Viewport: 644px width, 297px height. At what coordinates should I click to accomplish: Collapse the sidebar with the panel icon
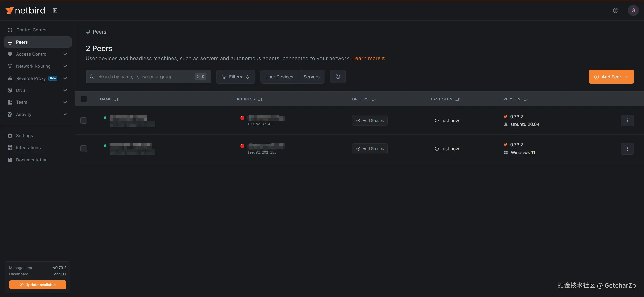(55, 10)
